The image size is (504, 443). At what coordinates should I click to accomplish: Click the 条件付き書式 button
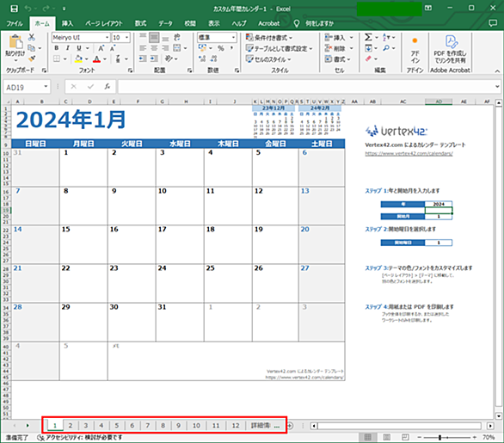269,38
